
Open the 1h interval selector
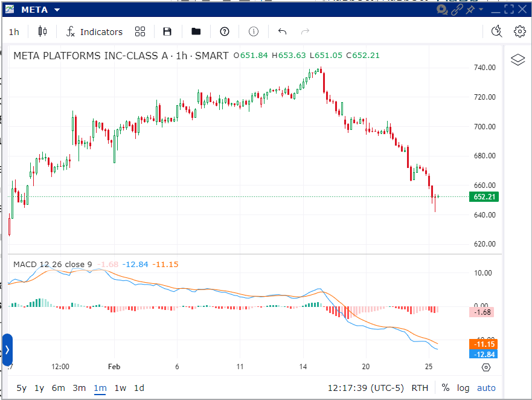[x=14, y=32]
